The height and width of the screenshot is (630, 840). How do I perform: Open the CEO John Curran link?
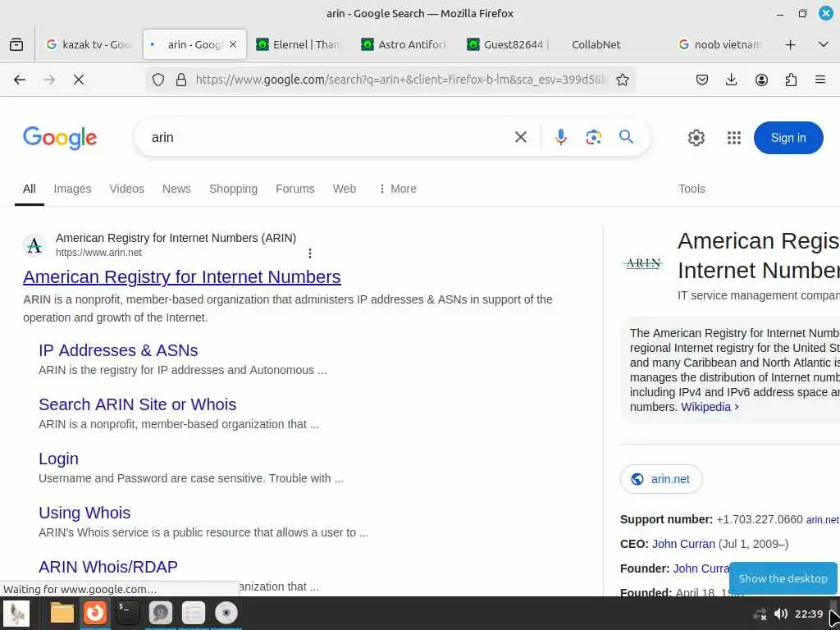(x=683, y=545)
